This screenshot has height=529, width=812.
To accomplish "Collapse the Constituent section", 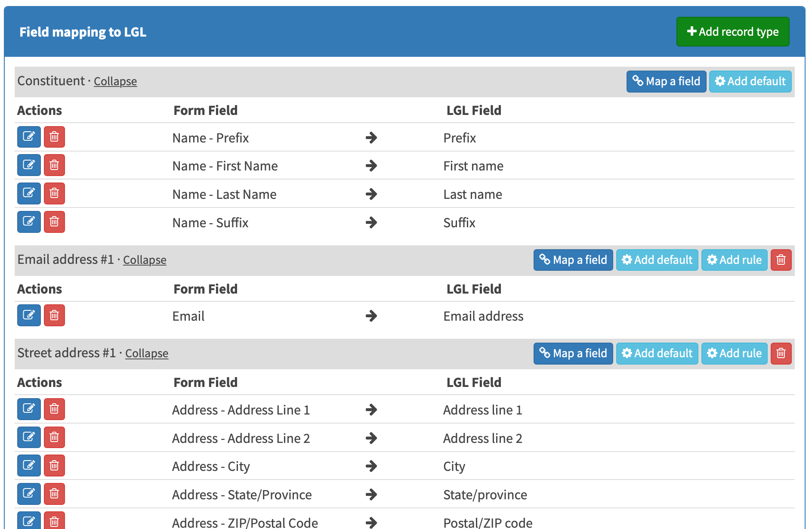I will coord(115,81).
